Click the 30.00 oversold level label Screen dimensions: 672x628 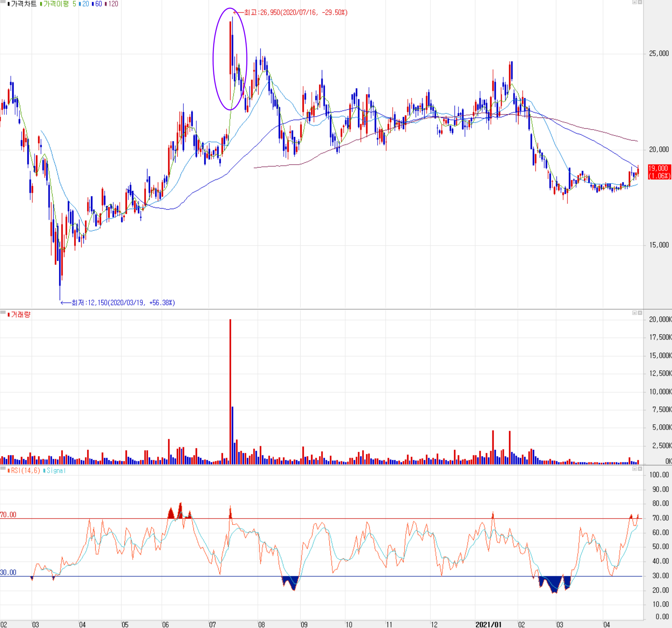(x=8, y=572)
